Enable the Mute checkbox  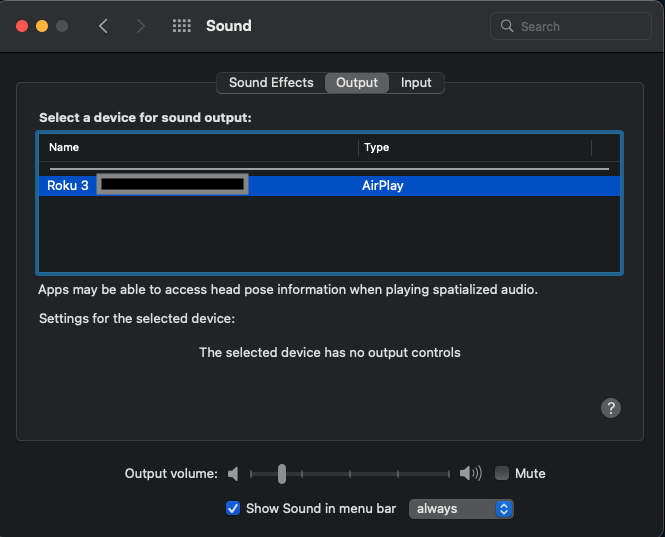click(x=502, y=473)
